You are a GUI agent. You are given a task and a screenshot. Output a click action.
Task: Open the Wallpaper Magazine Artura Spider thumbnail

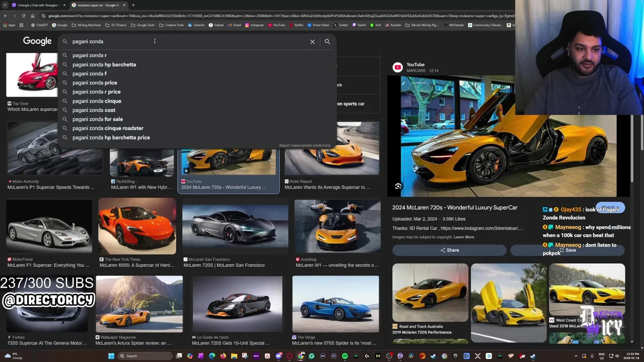[139, 304]
